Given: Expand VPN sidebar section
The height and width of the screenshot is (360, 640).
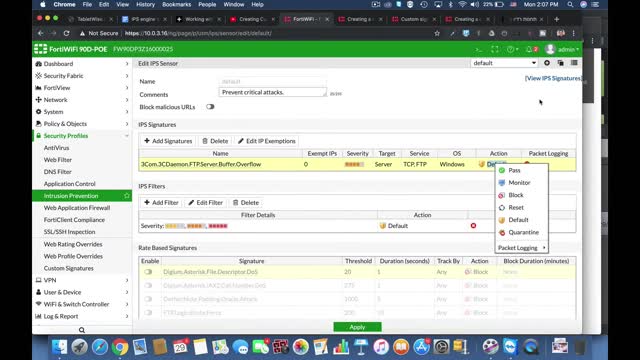Looking at the screenshot, I should pos(82,280).
